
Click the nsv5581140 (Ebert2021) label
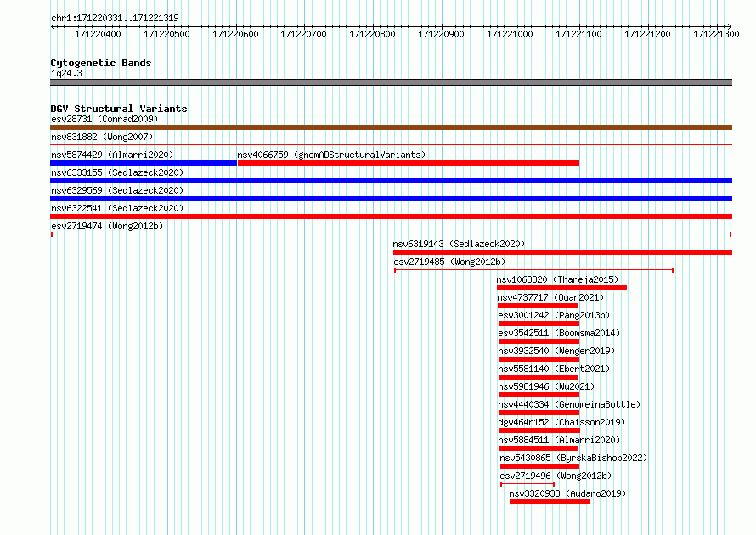[x=554, y=369]
